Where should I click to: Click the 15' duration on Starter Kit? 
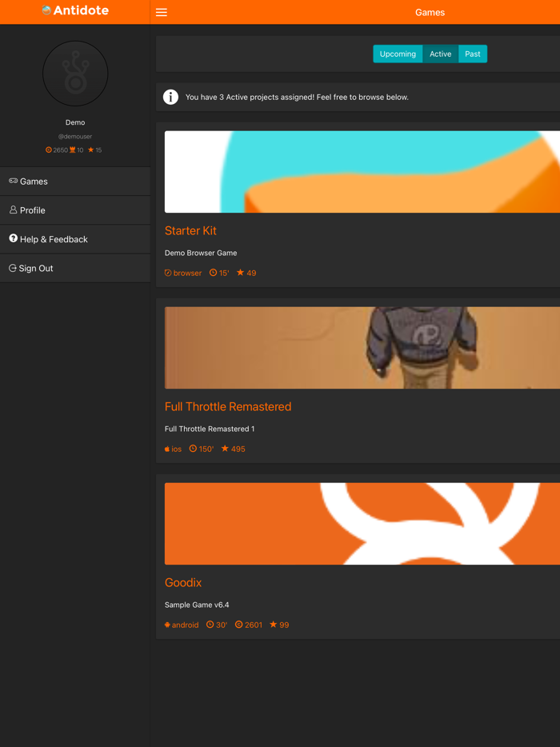tap(219, 273)
